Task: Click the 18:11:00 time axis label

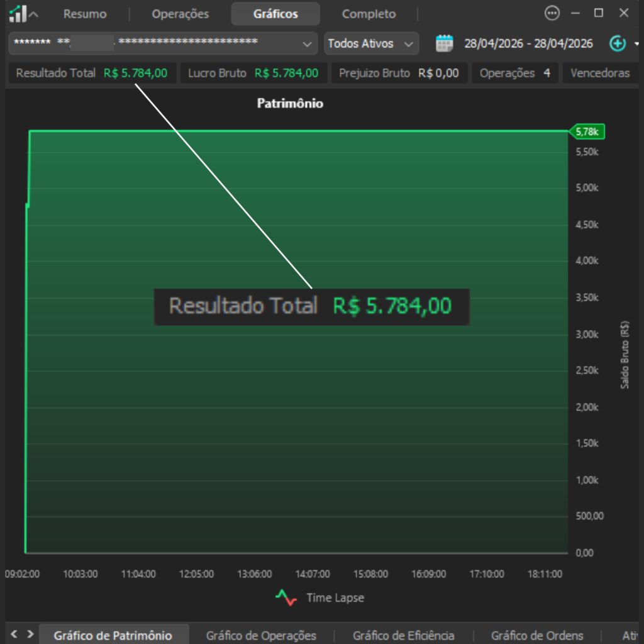Action: pyautogui.click(x=545, y=574)
